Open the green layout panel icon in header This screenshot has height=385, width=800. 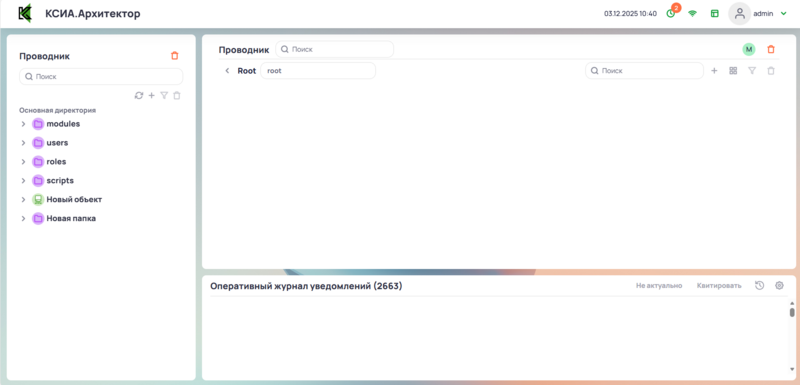coord(714,14)
